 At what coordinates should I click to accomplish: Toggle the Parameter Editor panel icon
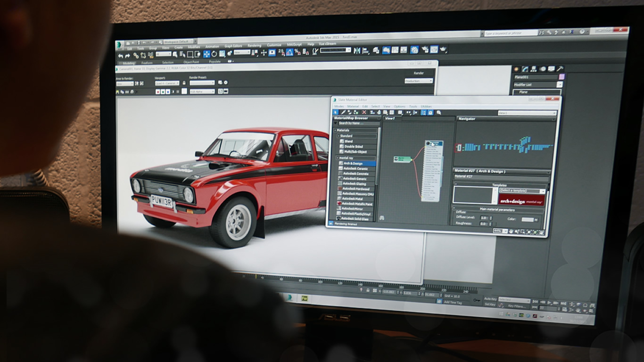[x=430, y=113]
